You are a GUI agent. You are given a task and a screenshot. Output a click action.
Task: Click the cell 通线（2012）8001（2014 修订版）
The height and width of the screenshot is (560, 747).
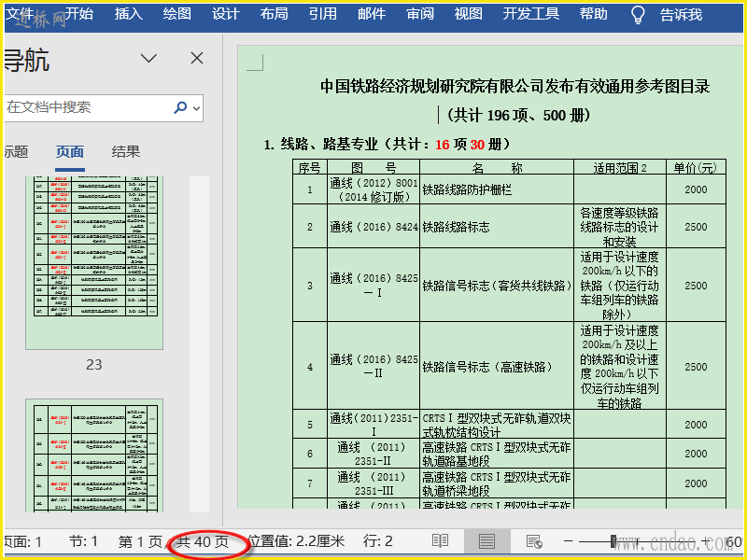point(373,189)
